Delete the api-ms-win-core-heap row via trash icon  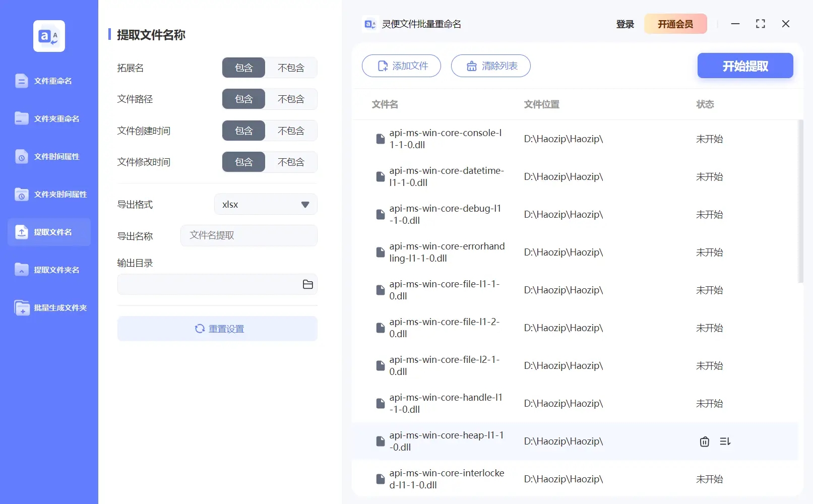[704, 441]
